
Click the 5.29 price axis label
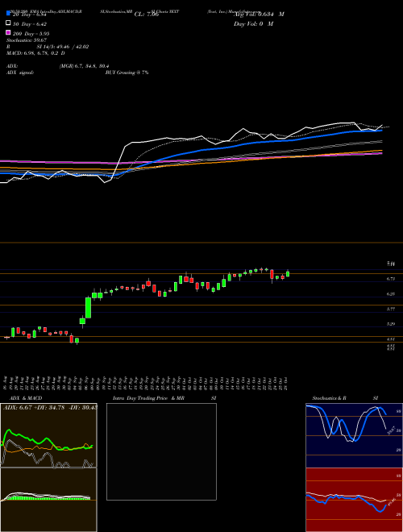coord(391,324)
